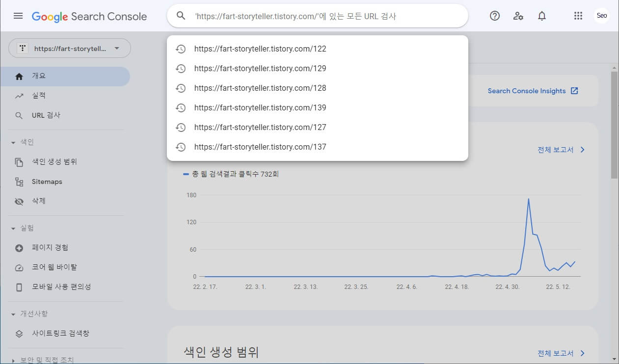This screenshot has width=619, height=364.
Task: Open the 실적 report
Action: coord(65,96)
